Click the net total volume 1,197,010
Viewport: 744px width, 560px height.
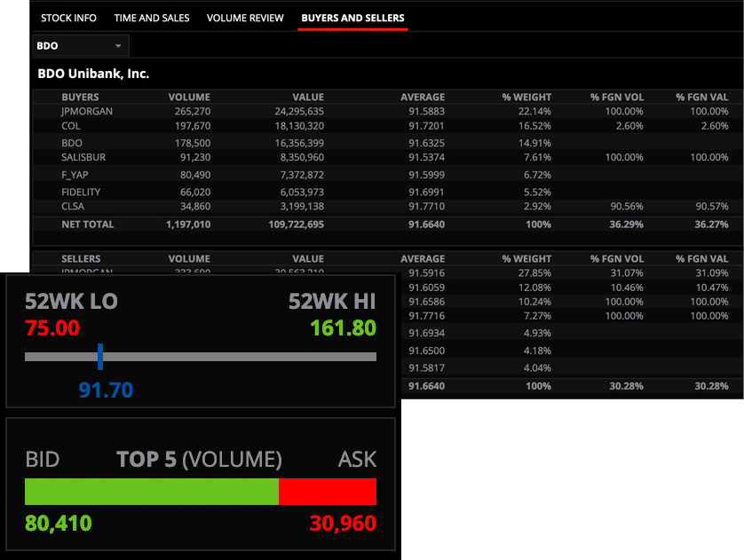click(x=188, y=225)
